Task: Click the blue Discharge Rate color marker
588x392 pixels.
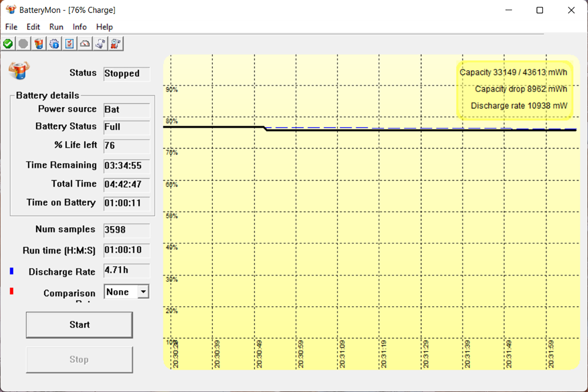Action: coord(11,272)
